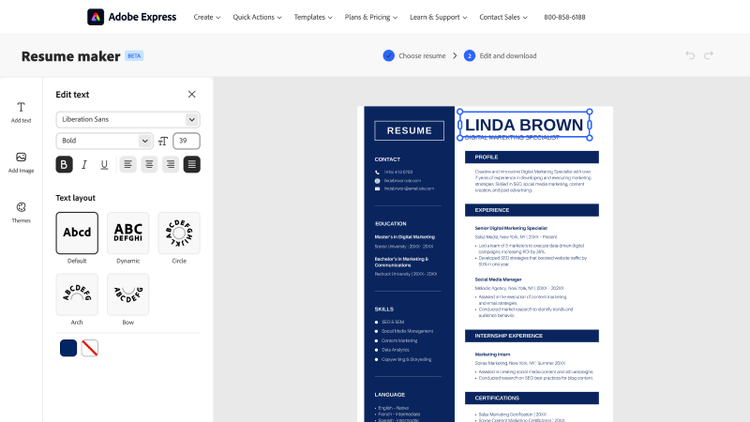Screen dimensions: 750x422
Task: Open the Create menu
Action: (207, 17)
